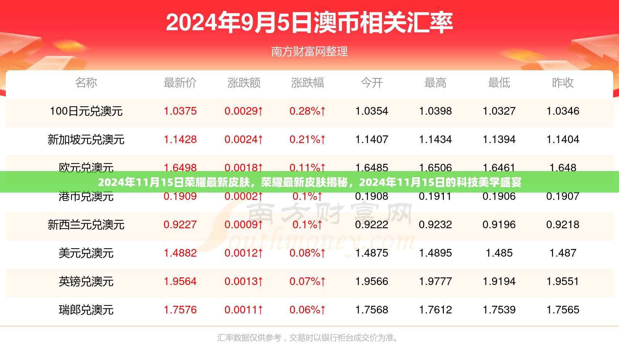The width and height of the screenshot is (619, 364).
Task: Click opening value 1.9566
Action: pyautogui.click(x=372, y=281)
